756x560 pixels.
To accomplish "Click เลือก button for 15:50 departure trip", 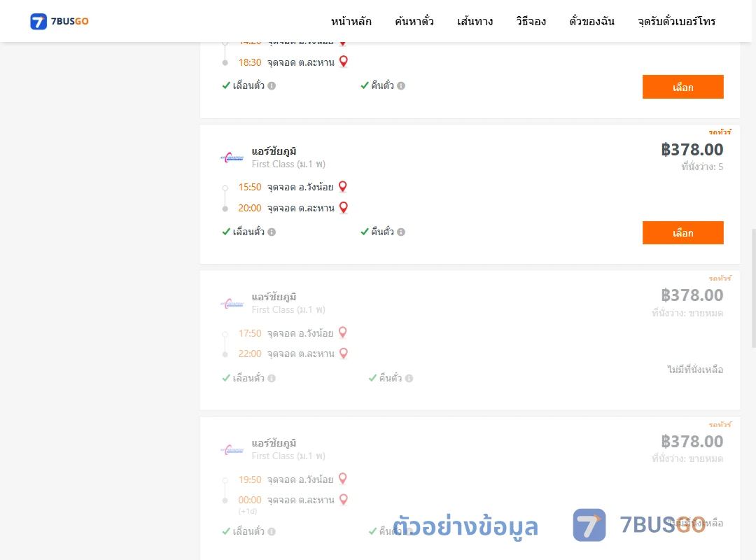I will [682, 233].
